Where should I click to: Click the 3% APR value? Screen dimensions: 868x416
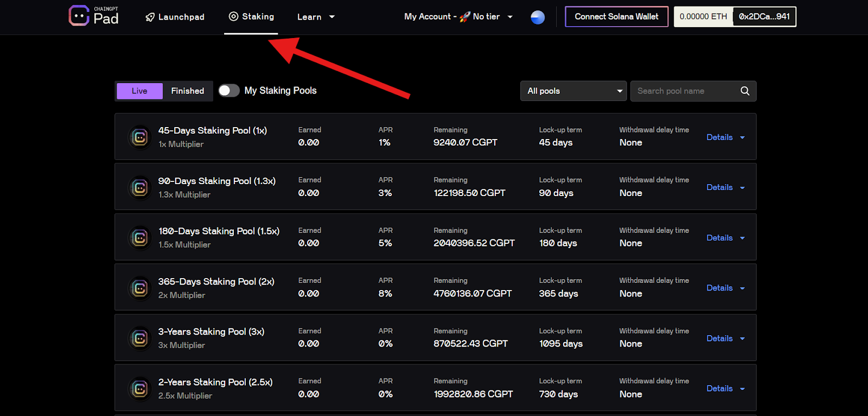(x=385, y=193)
